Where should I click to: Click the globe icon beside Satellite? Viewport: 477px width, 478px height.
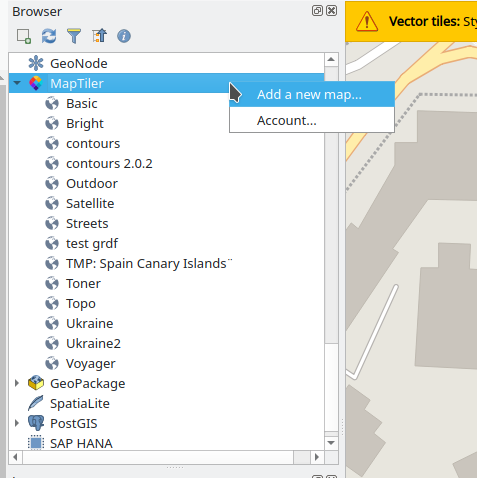click(52, 203)
